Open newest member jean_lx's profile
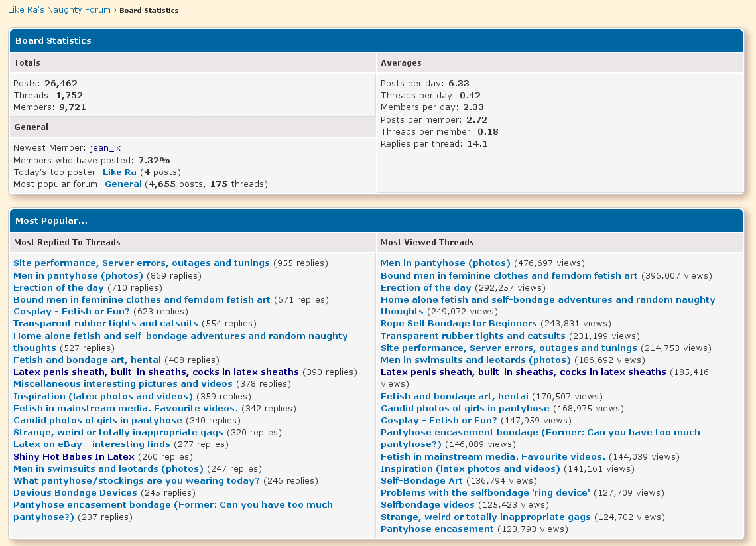The width and height of the screenshot is (756, 546). tap(105, 148)
